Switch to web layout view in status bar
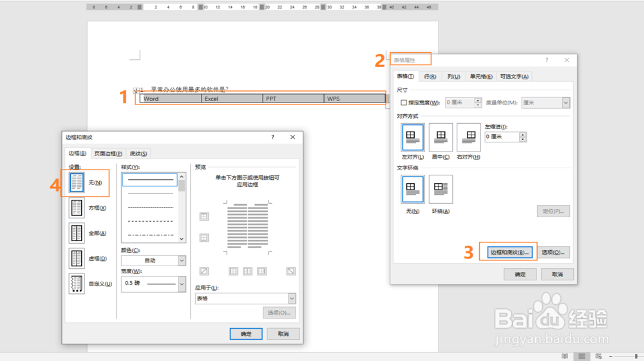The image size is (644, 361). click(x=598, y=356)
